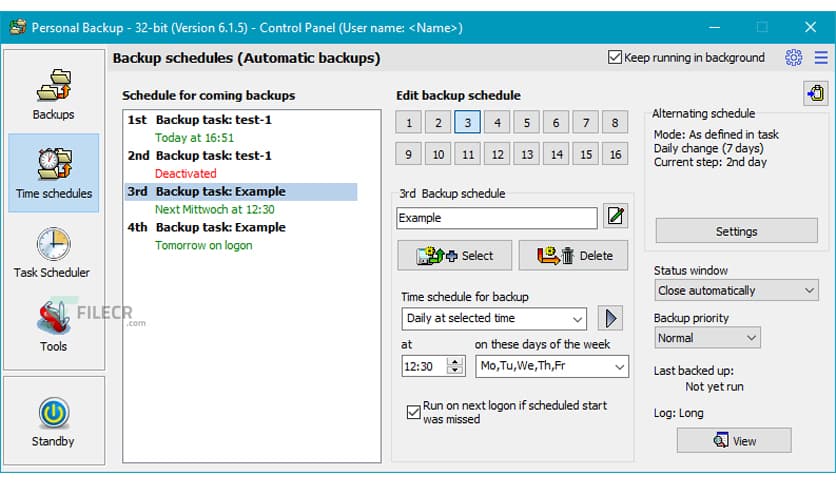
Task: Click the Example task name field
Action: click(x=496, y=218)
